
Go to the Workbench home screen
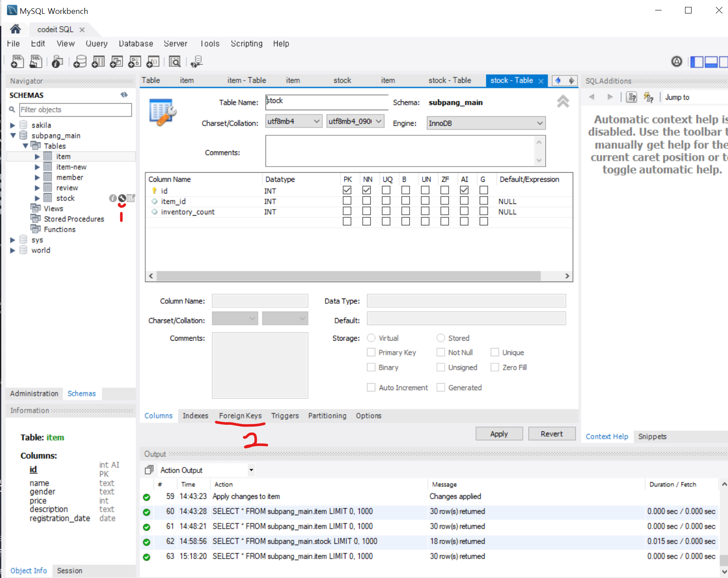(16, 29)
